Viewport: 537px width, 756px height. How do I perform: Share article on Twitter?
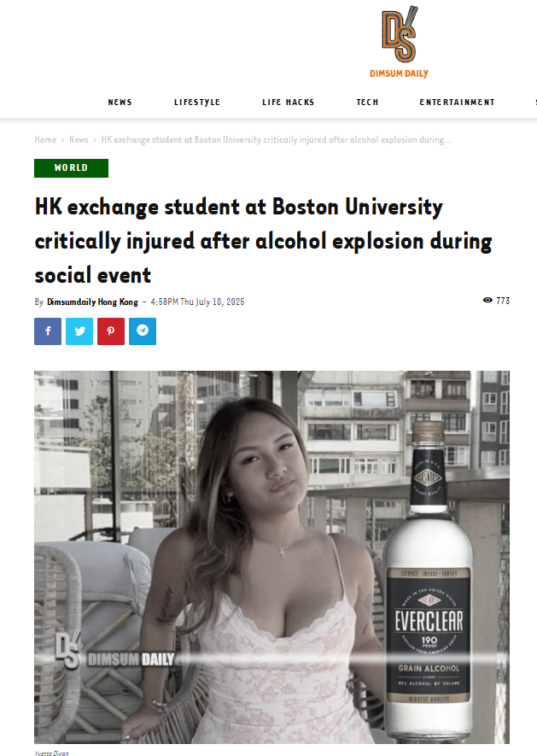click(x=79, y=331)
